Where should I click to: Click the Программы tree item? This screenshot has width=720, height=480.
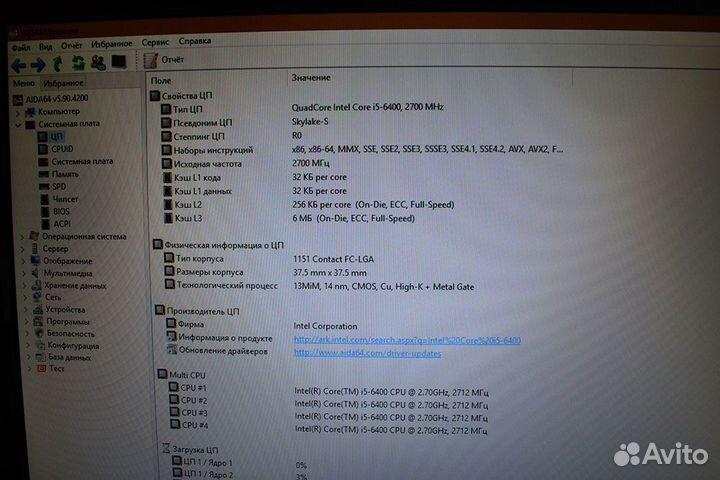62,322
